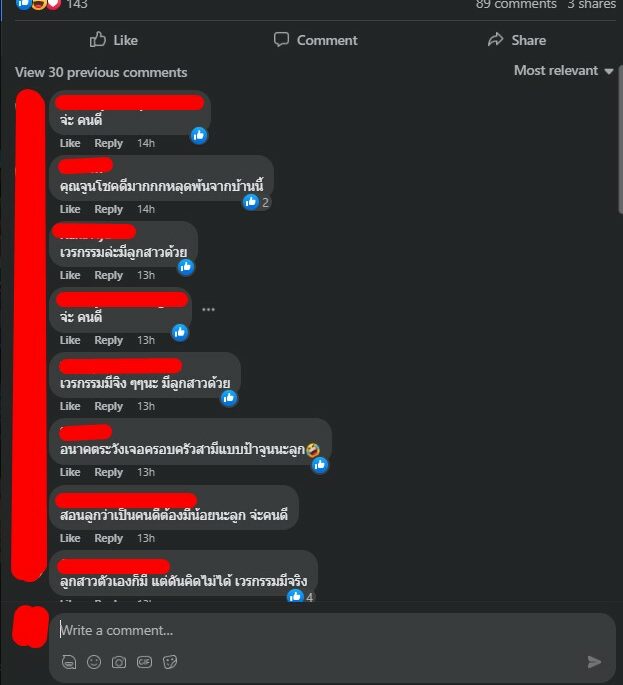The height and width of the screenshot is (685, 623).
Task: Open the GIF picker icon
Action: (144, 662)
